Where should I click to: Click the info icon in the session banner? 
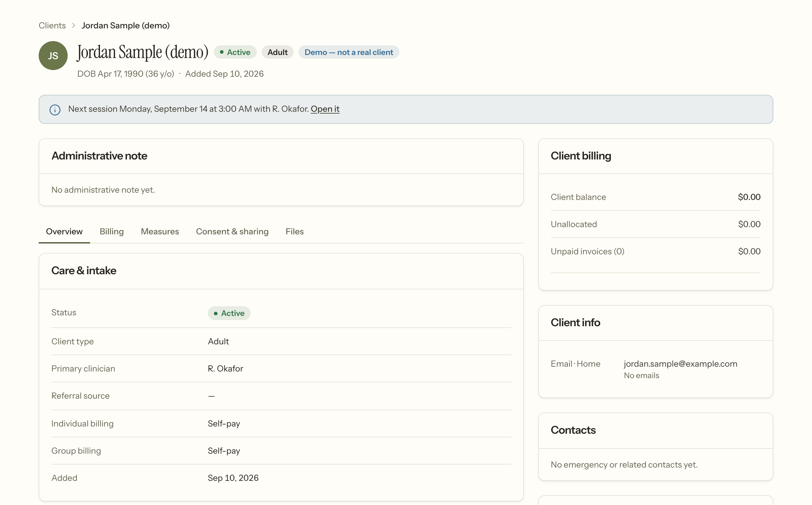coord(55,110)
